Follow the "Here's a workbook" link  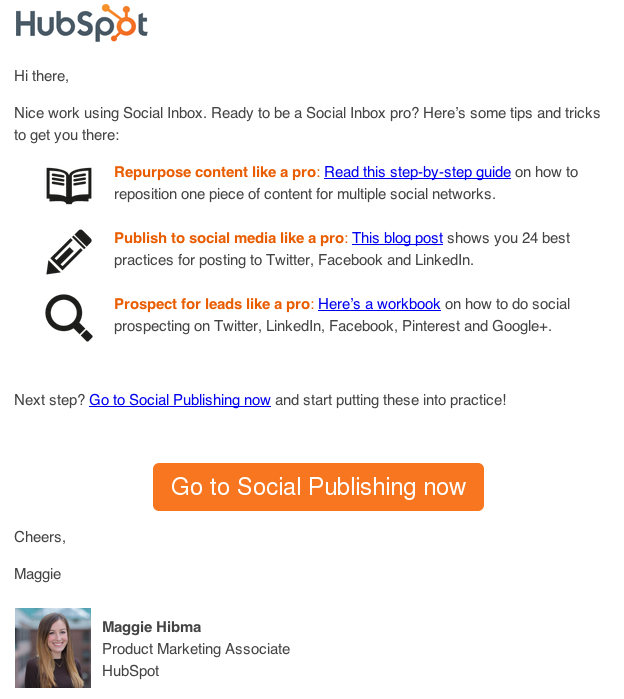pyautogui.click(x=379, y=304)
